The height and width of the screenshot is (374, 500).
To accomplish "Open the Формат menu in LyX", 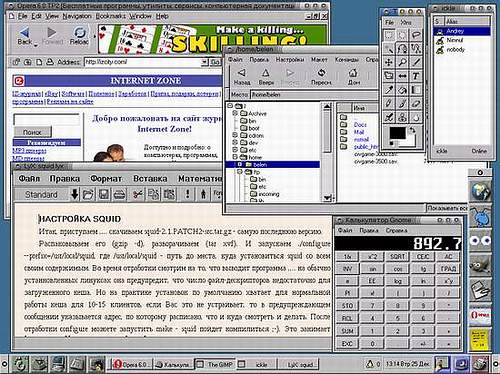I will (106, 179).
